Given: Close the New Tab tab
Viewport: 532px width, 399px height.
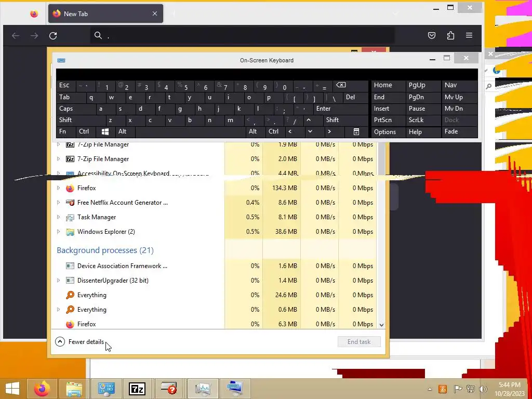Looking at the screenshot, I should 155,14.
